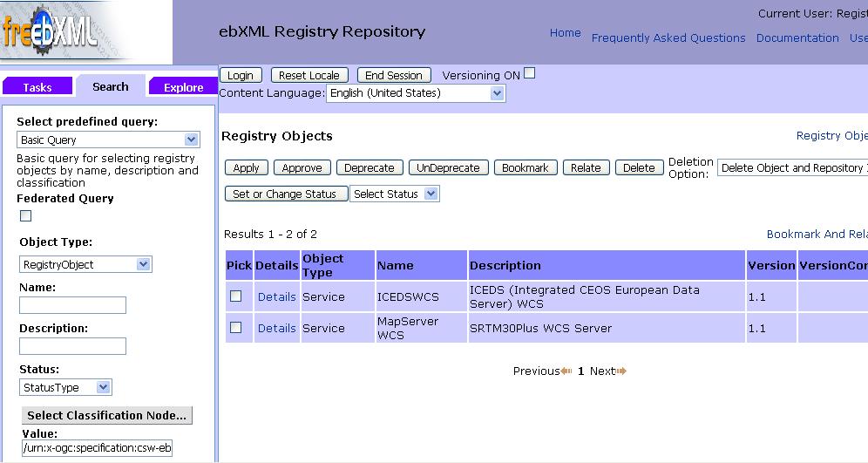Switch to the Tasks tab

37,87
